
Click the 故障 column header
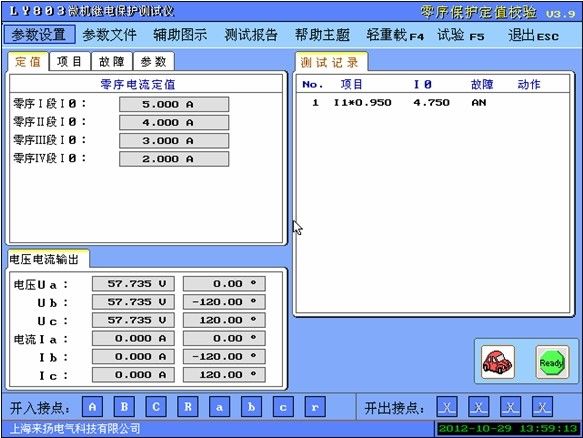[x=482, y=84]
